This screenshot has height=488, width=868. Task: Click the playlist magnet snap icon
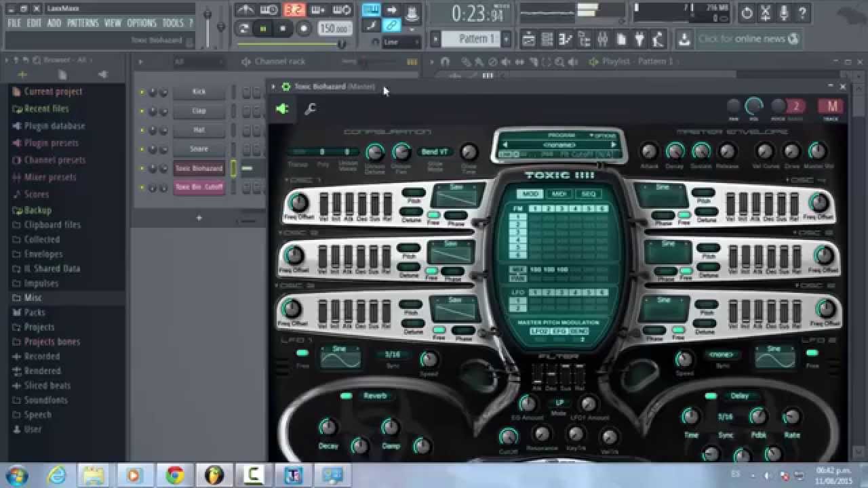(x=445, y=62)
